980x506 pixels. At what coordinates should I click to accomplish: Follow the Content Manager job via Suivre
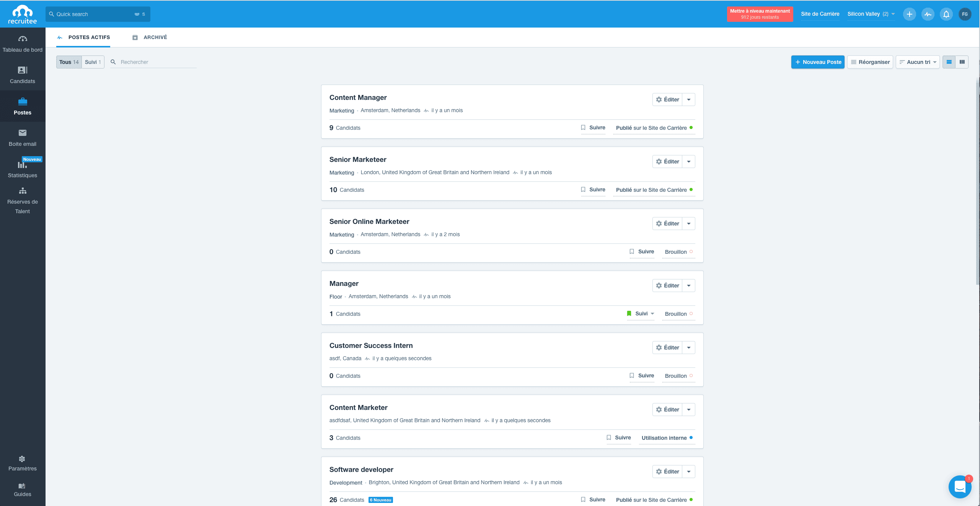[x=594, y=128]
